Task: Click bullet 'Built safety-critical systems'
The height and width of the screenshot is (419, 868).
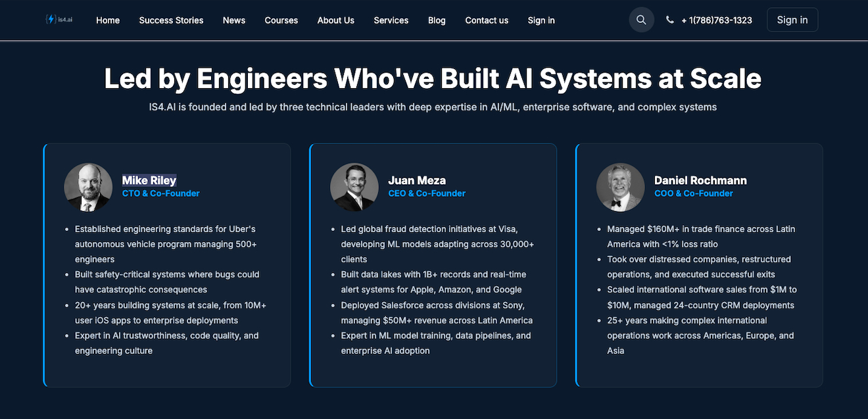Action: click(x=167, y=282)
